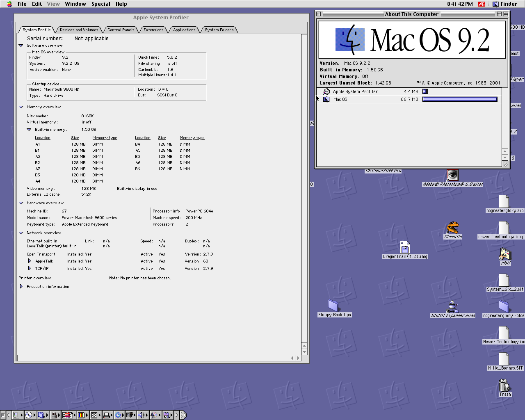Switch to Devices and Volumes tab

(79, 30)
